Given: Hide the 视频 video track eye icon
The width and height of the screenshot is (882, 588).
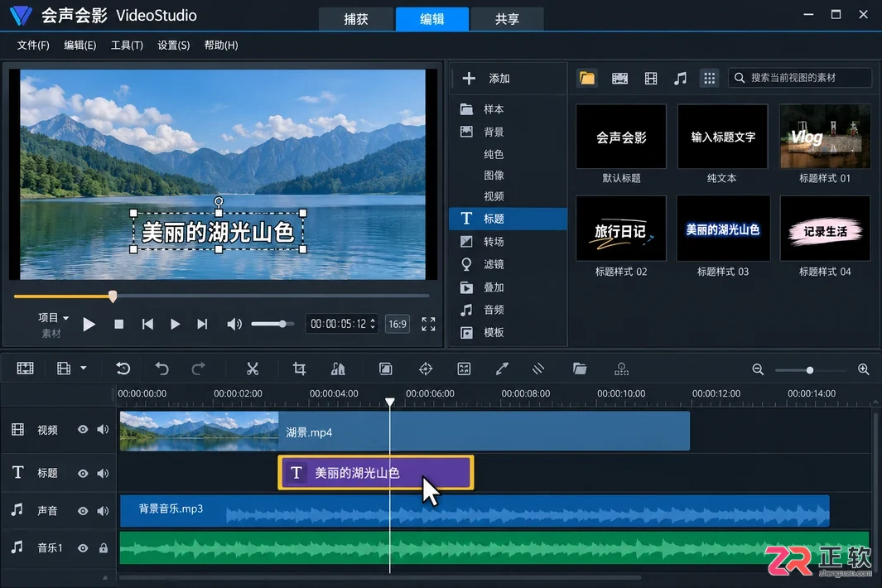Looking at the screenshot, I should point(83,429).
